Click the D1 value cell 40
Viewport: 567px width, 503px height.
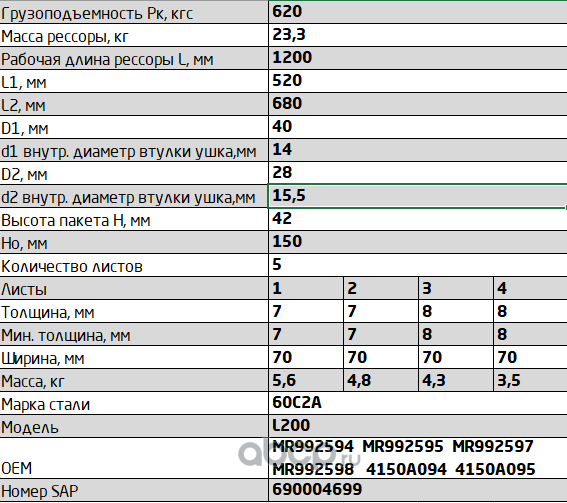click(x=418, y=127)
